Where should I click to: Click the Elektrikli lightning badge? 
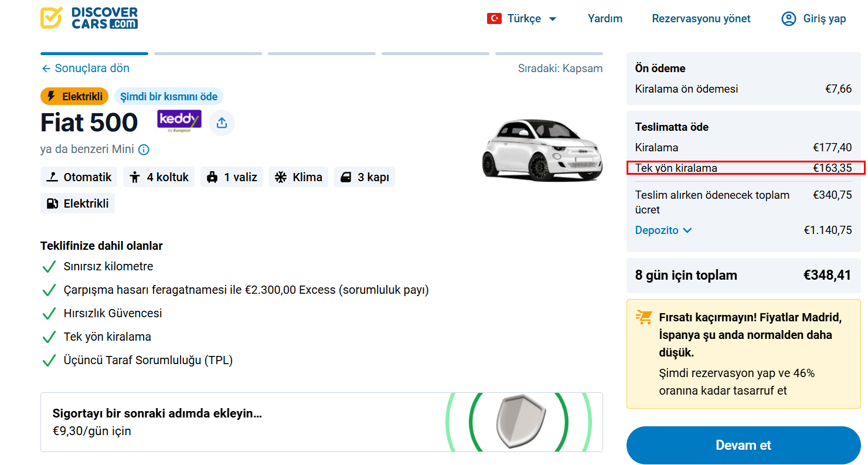coord(74,97)
